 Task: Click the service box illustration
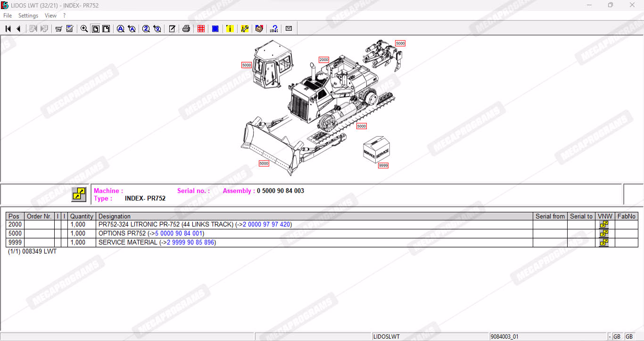click(x=376, y=149)
